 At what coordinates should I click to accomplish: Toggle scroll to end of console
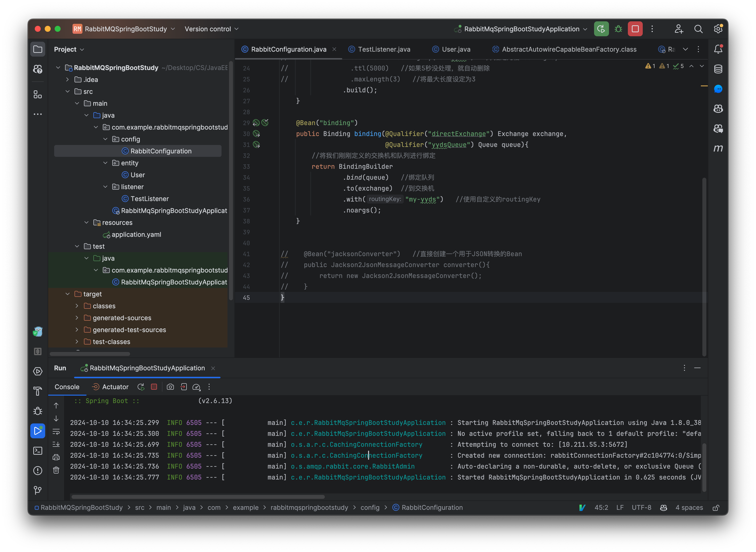pyautogui.click(x=56, y=445)
